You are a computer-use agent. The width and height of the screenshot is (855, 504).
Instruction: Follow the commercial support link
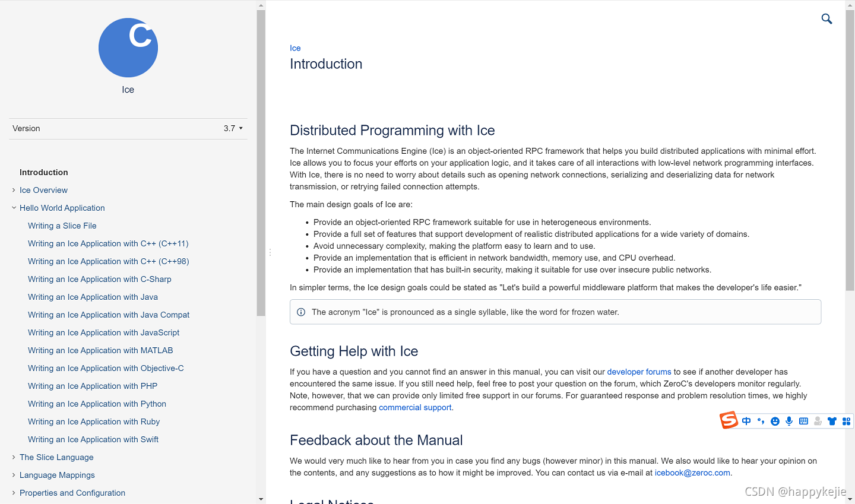tap(415, 407)
